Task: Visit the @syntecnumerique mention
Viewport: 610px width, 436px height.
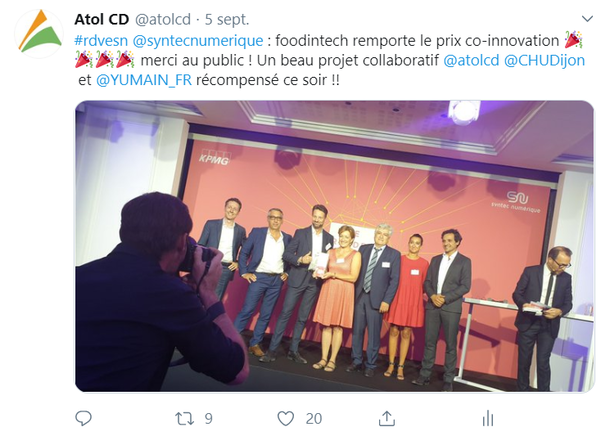Action: tap(198, 40)
